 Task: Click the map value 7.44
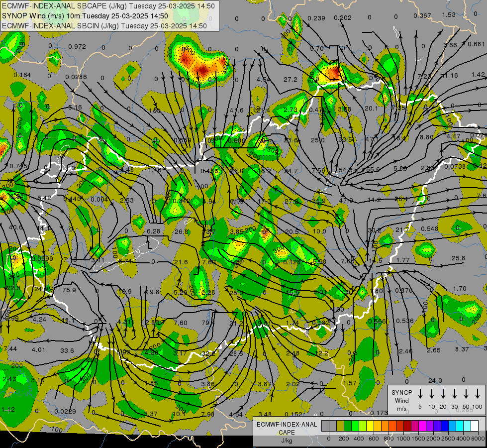tap(10, 349)
